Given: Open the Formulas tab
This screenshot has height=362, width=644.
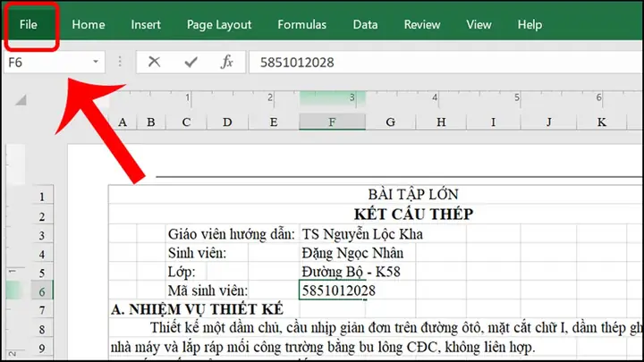Looking at the screenshot, I should 302,25.
